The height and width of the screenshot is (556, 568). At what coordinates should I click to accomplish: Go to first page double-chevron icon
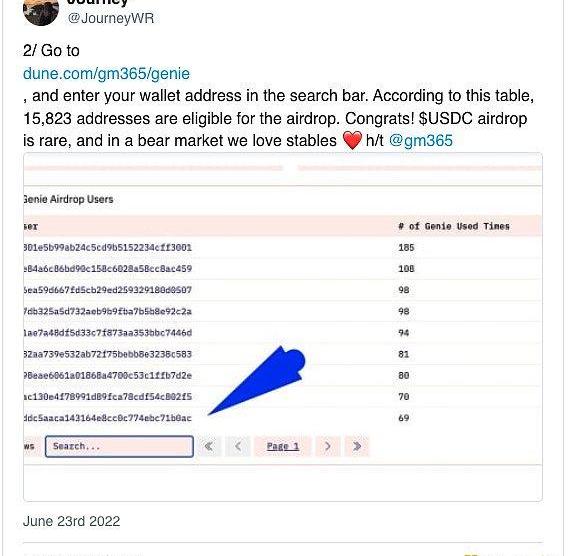(209, 446)
